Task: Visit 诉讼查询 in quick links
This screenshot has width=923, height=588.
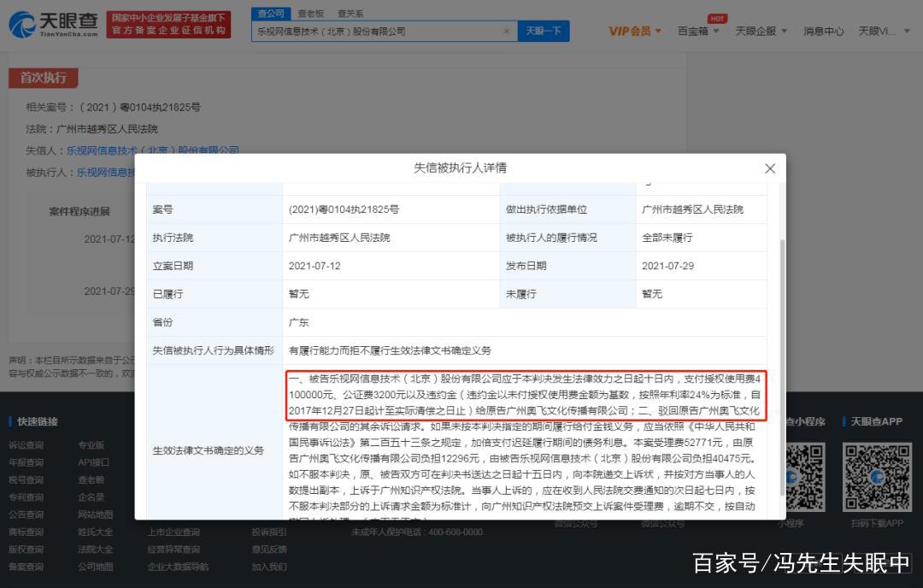Action: point(28,444)
